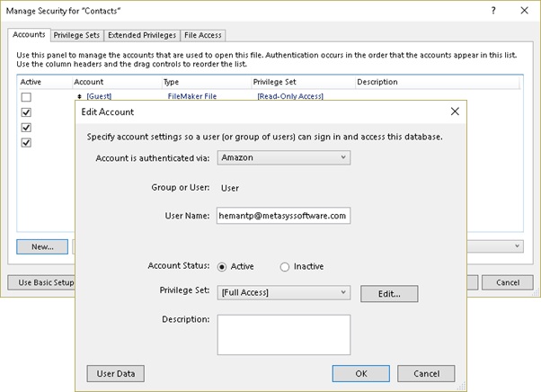541x392 pixels.
Task: Click the help question mark icon
Action: click(493, 10)
